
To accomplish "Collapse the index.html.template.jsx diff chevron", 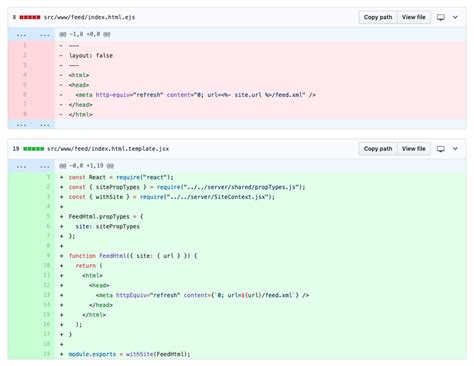I will coord(455,149).
